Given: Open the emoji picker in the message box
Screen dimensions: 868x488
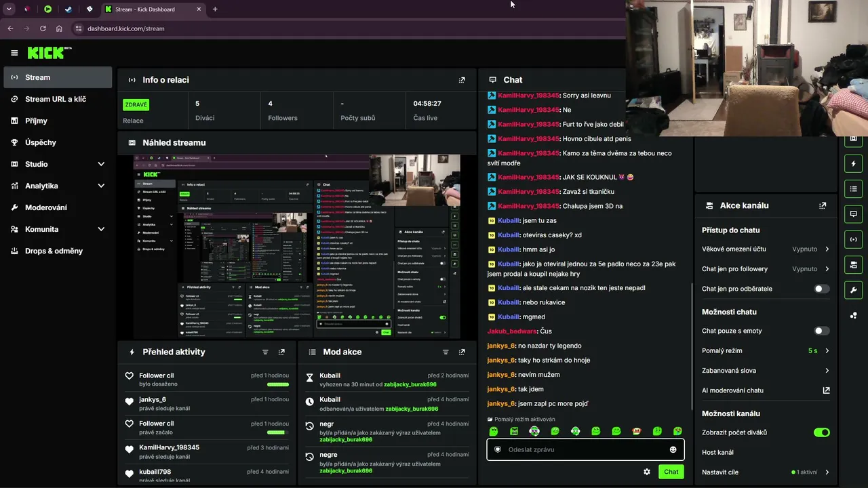Looking at the screenshot, I should (x=673, y=449).
